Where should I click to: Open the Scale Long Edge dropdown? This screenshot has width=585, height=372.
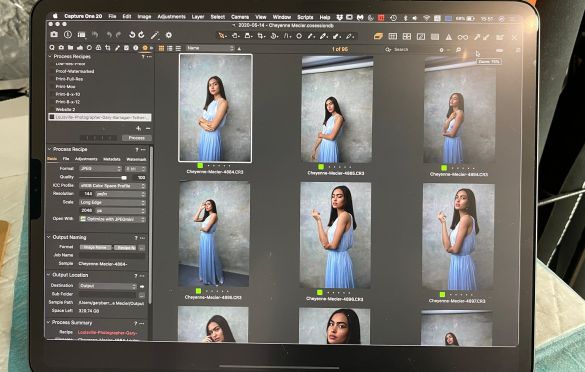click(112, 202)
